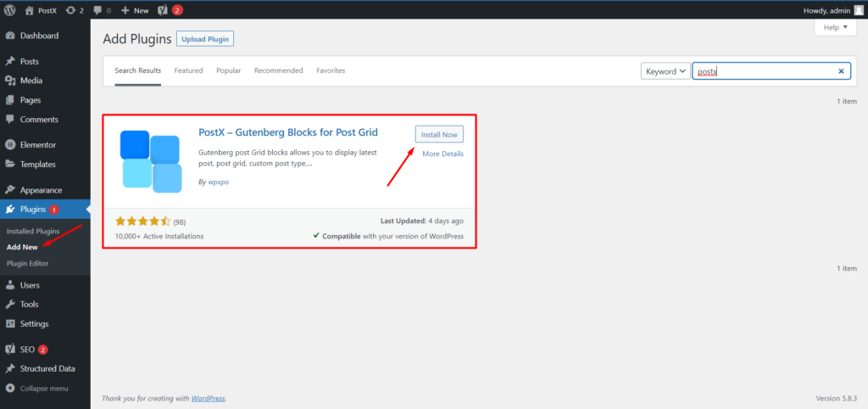Open the WordPress link in footer
The height and width of the screenshot is (409, 868).
point(209,399)
